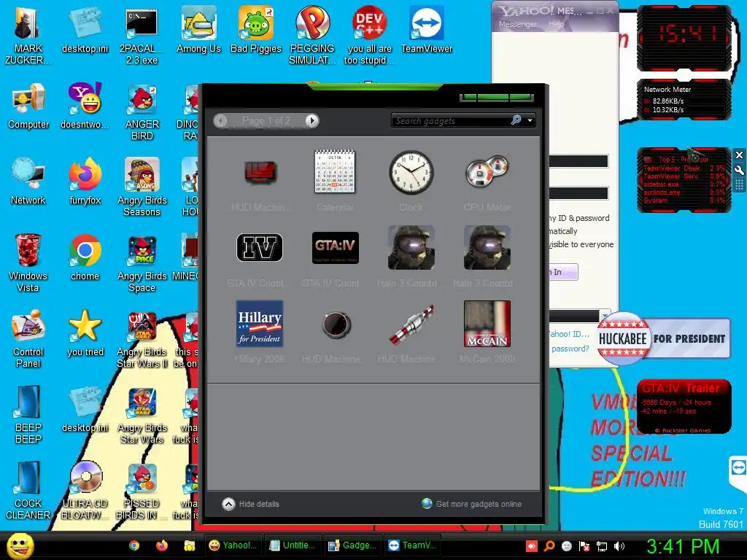747x560 pixels.
Task: Collapse gadget details with Hide details
Action: click(x=251, y=504)
